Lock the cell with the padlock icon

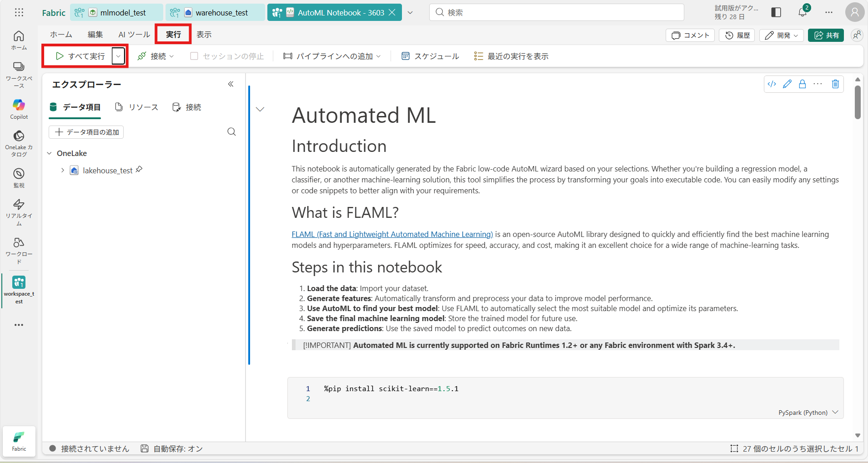(803, 84)
